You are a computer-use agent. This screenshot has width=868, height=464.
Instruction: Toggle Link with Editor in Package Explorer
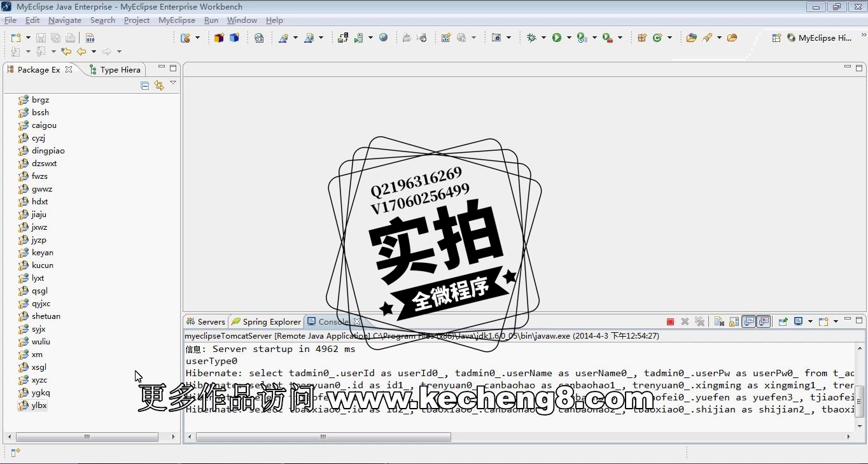158,85
